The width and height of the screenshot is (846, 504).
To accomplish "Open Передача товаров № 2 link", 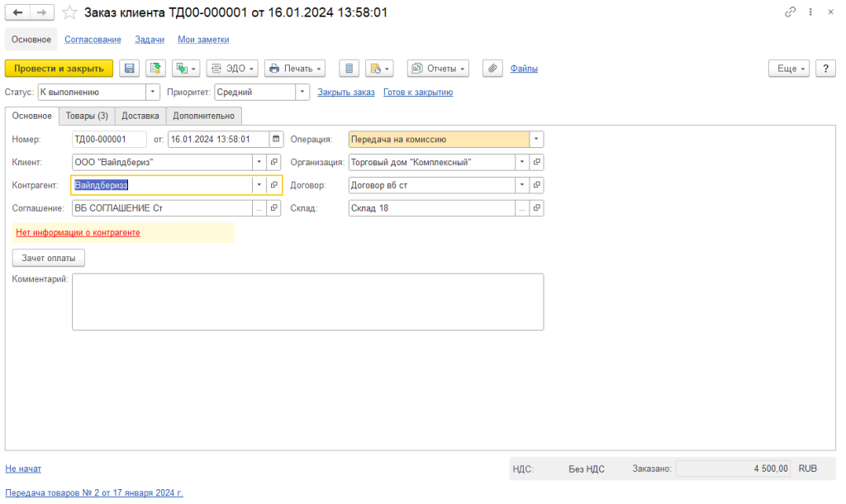I will 94,492.
